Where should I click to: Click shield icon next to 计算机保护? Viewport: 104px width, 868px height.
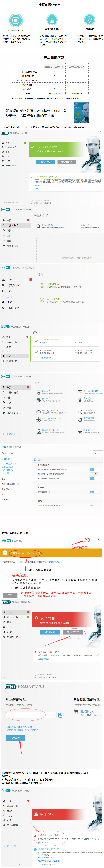click(42, 285)
